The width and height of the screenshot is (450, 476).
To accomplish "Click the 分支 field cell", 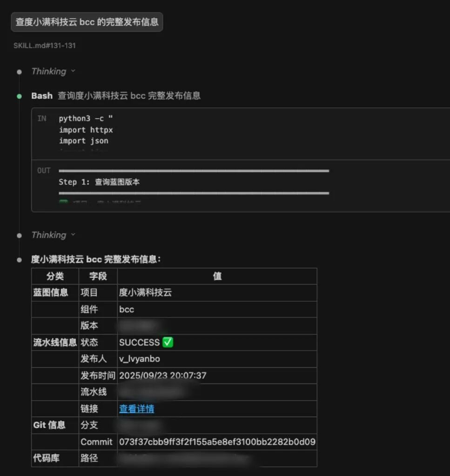I will pyautogui.click(x=98, y=425).
